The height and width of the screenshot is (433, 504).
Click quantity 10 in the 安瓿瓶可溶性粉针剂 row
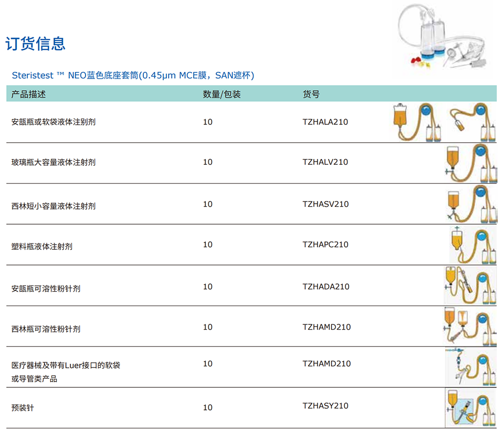point(208,287)
